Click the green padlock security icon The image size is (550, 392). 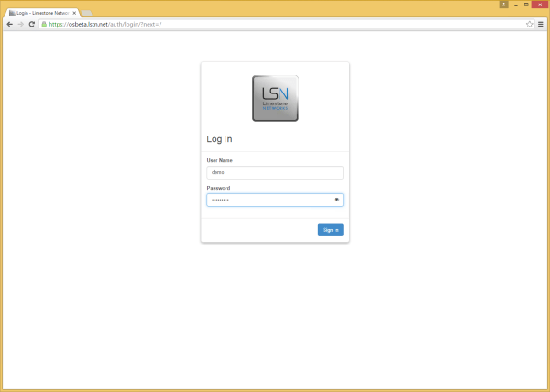pos(44,24)
